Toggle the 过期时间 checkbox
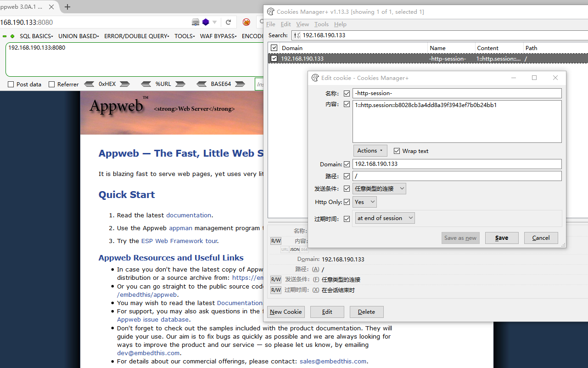Viewport: 588px width, 368px height. click(x=347, y=219)
